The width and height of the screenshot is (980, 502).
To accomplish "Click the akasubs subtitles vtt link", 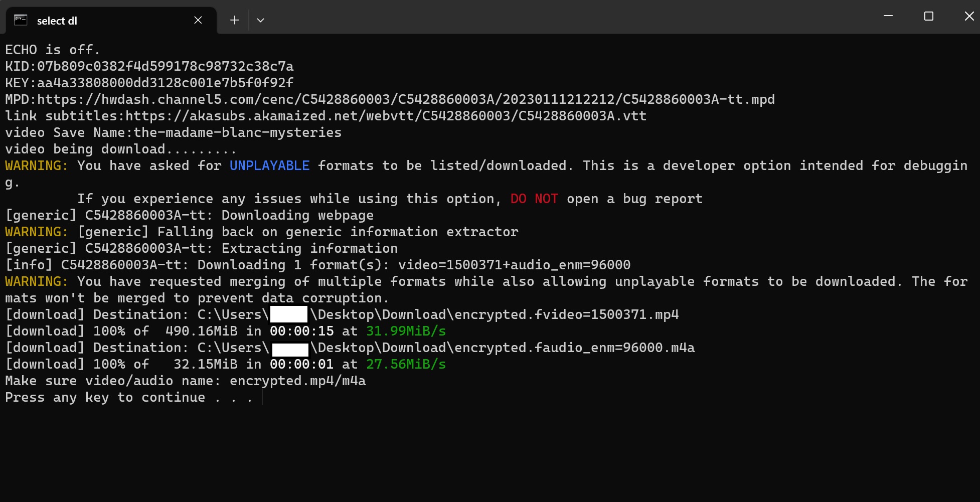I will coord(386,116).
